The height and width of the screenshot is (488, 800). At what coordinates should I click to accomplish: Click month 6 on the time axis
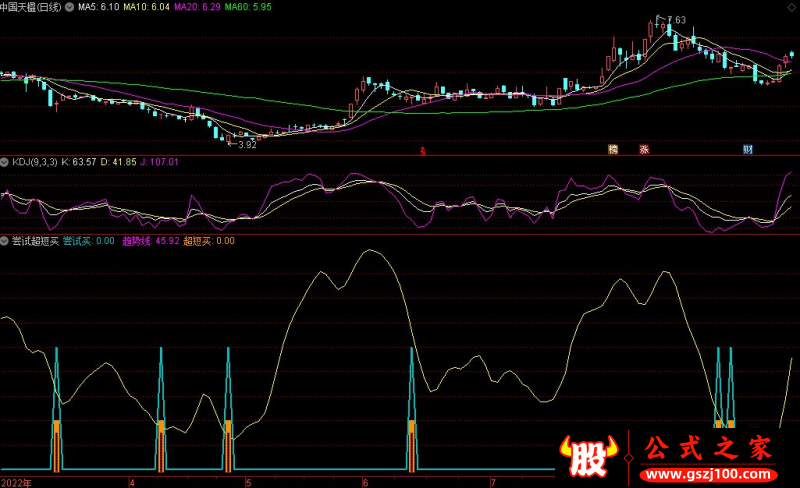(x=365, y=481)
